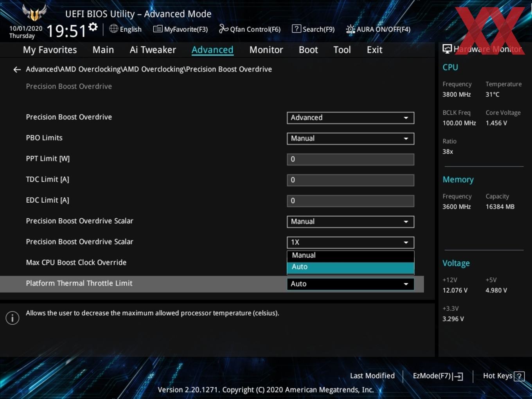Click the breadcrumb path text
The width and height of the screenshot is (532, 399).
tap(149, 69)
